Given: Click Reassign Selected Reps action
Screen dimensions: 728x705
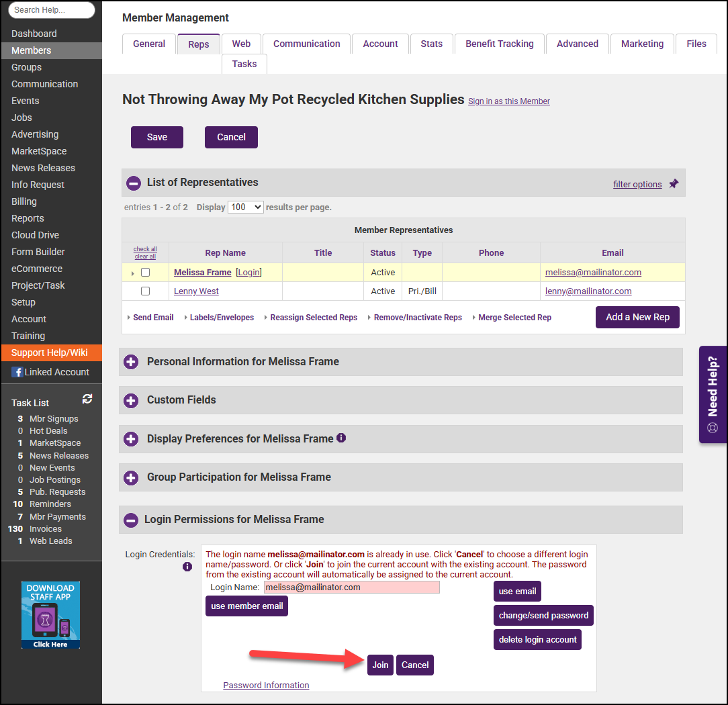Looking at the screenshot, I should click(314, 318).
